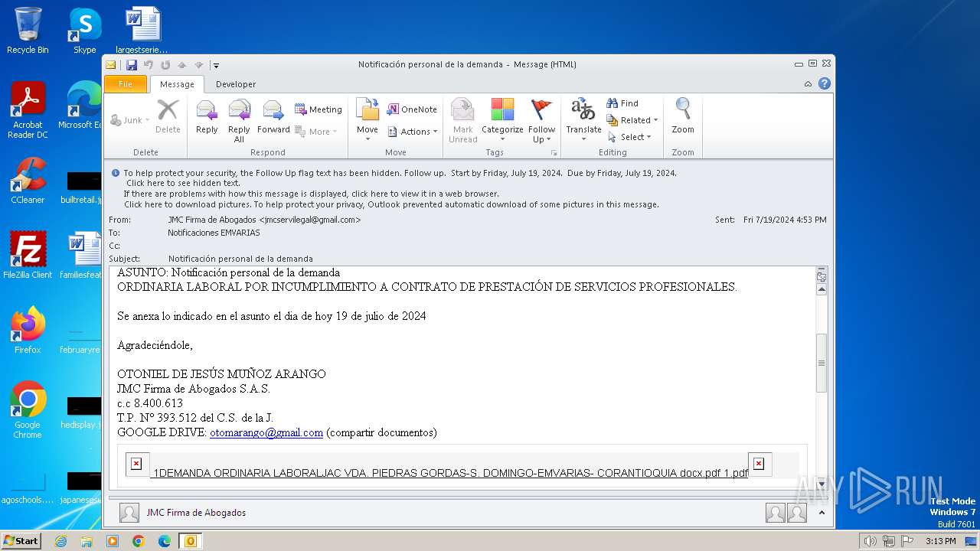Click the message body scrollbar up arrow

point(822,290)
